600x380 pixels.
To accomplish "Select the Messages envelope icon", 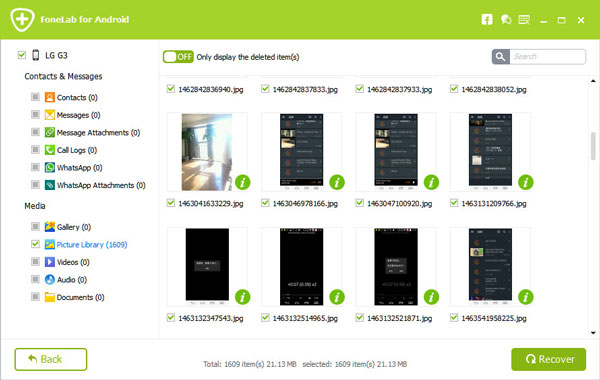I will (x=50, y=115).
